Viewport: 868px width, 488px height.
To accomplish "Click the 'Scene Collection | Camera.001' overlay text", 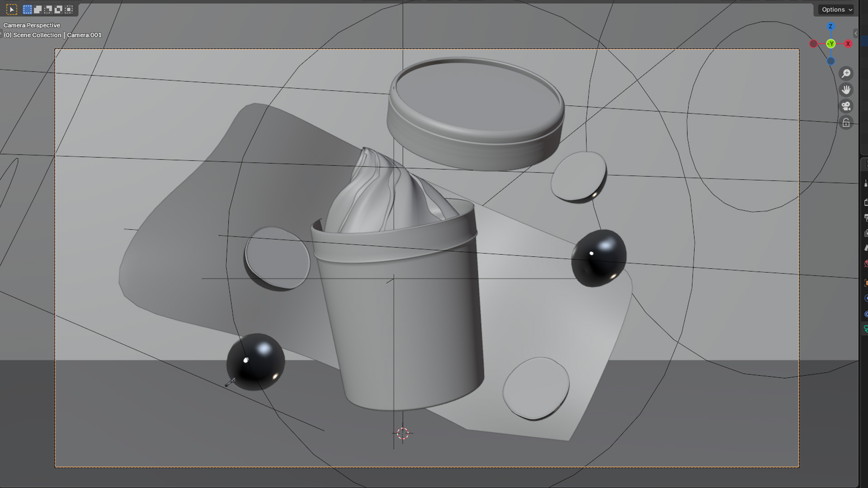I will 57,35.
